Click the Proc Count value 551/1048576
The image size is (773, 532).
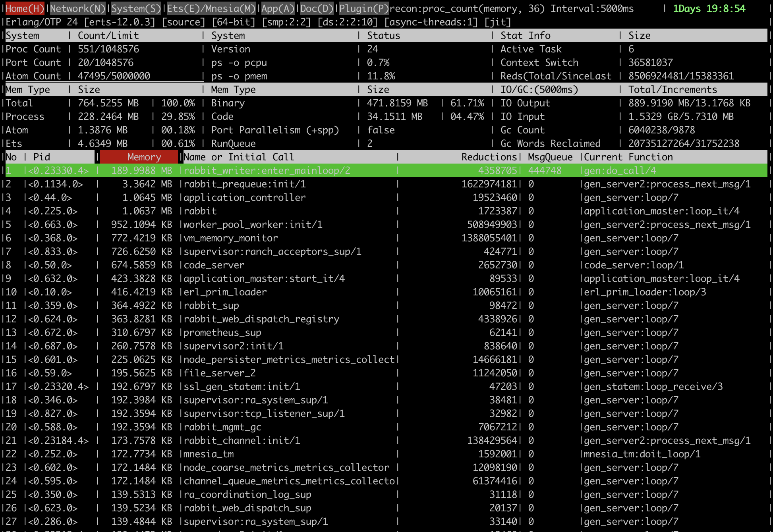coord(108,49)
